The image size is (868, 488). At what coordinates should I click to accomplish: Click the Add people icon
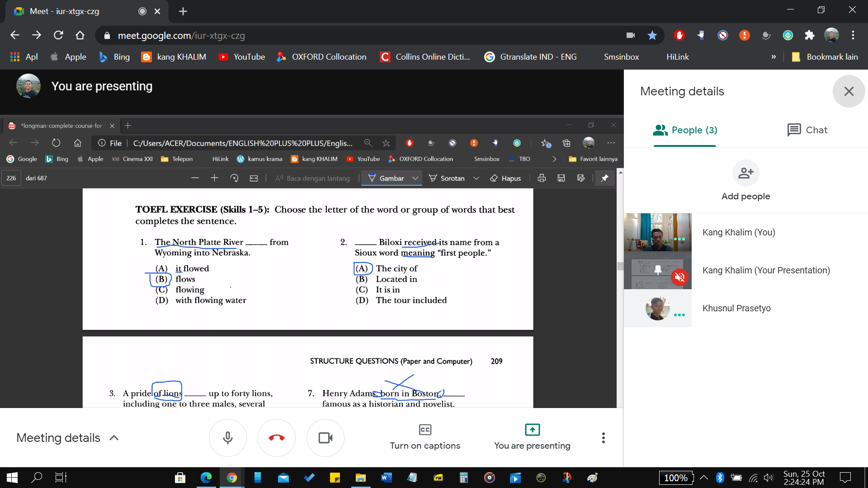tap(745, 173)
